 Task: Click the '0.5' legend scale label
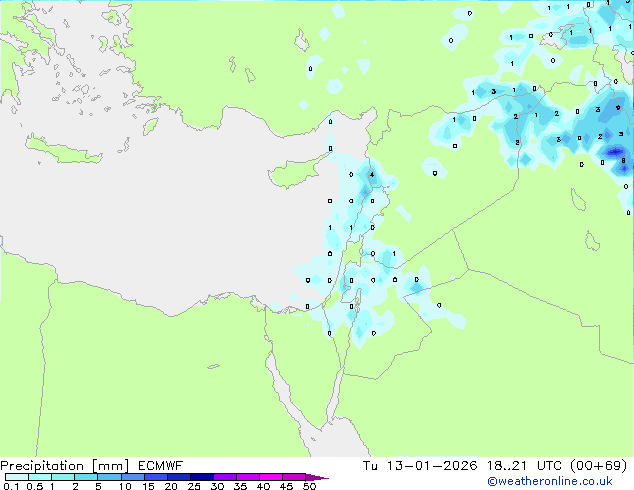pos(35,486)
